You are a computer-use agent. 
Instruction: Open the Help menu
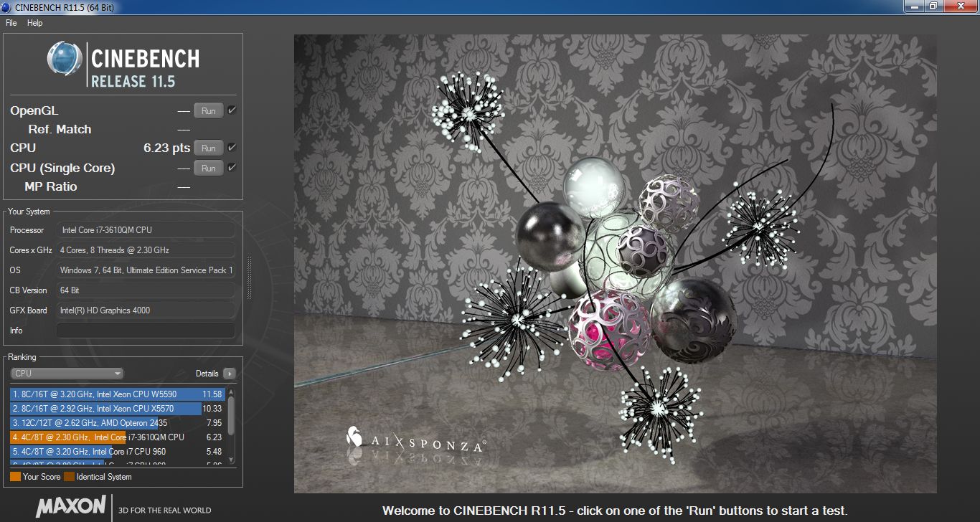(35, 23)
